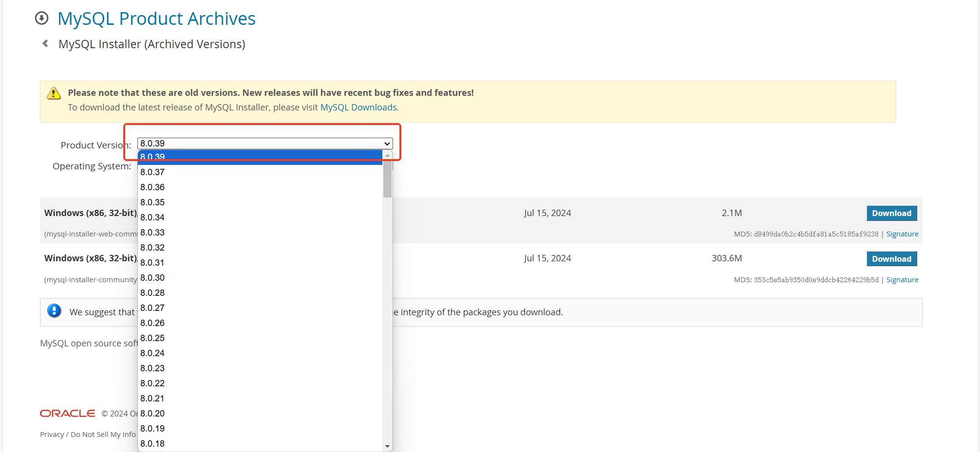This screenshot has height=452, width=980.
Task: Open Signature link for the 2.1M installer
Action: pyautogui.click(x=902, y=234)
